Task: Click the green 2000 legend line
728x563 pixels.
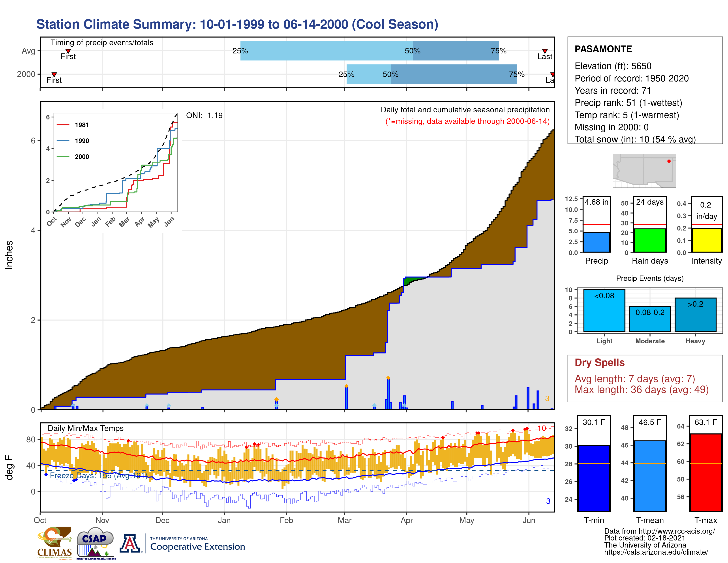Action: (63, 157)
